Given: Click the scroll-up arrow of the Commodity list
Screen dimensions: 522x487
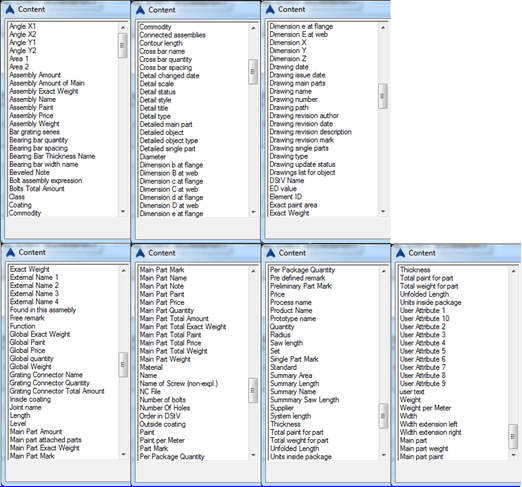Looking at the screenshot, I should click(253, 28).
